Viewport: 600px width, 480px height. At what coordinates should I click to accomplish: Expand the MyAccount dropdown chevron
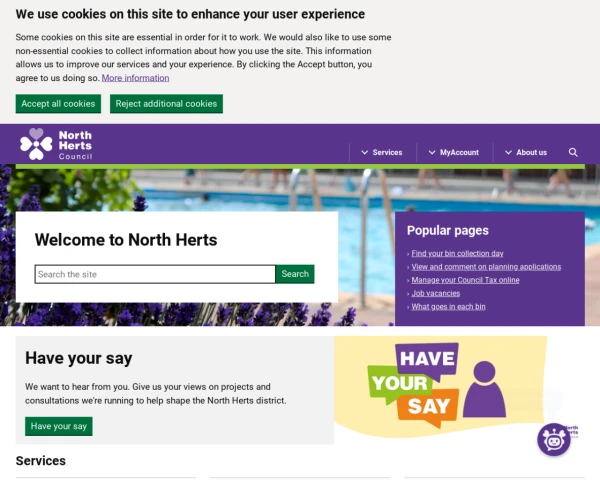(432, 152)
